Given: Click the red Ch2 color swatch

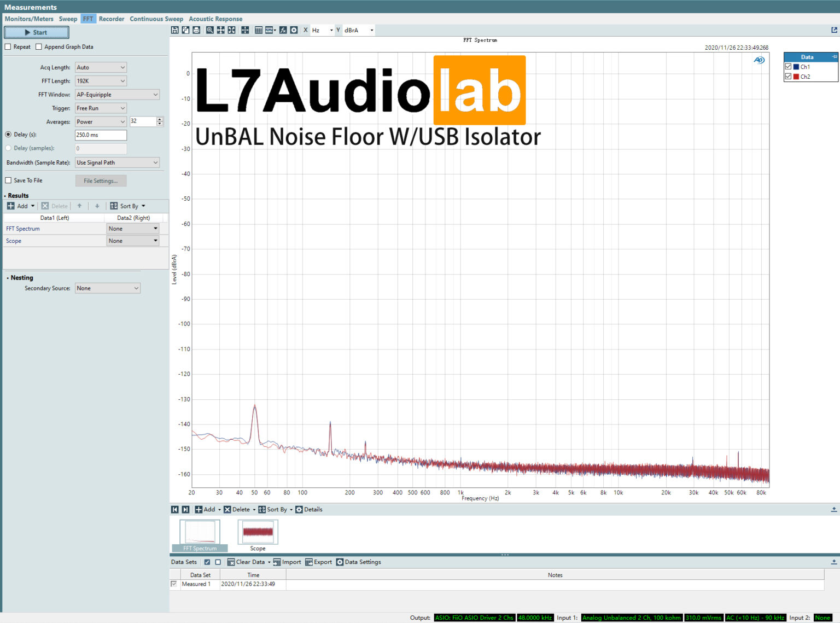Looking at the screenshot, I should pos(796,77).
